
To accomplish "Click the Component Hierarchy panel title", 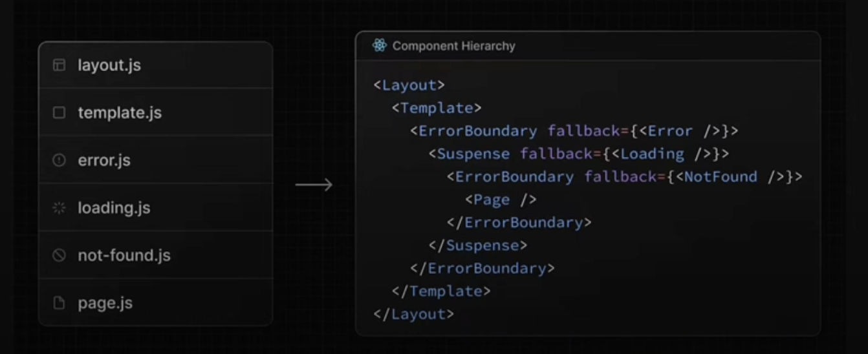I will coord(454,46).
